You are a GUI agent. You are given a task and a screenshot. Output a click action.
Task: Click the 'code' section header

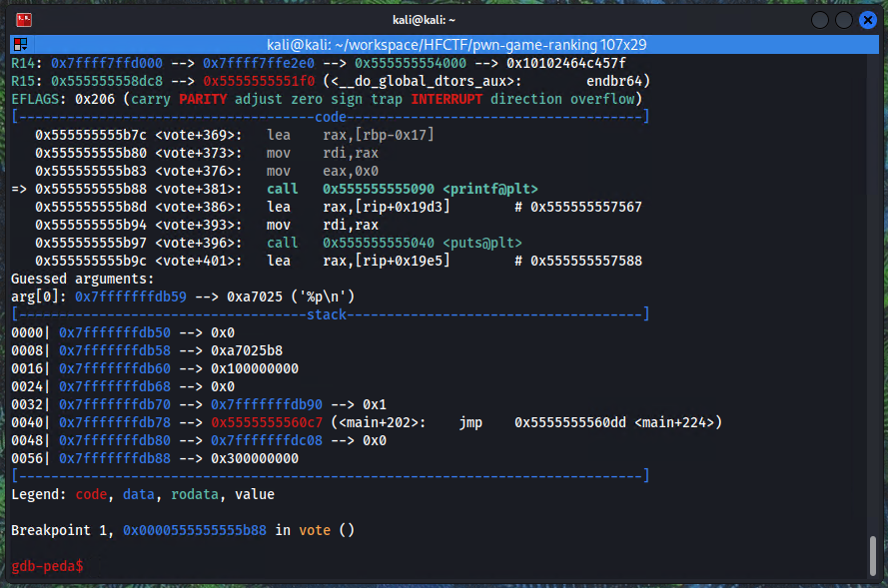pos(331,117)
